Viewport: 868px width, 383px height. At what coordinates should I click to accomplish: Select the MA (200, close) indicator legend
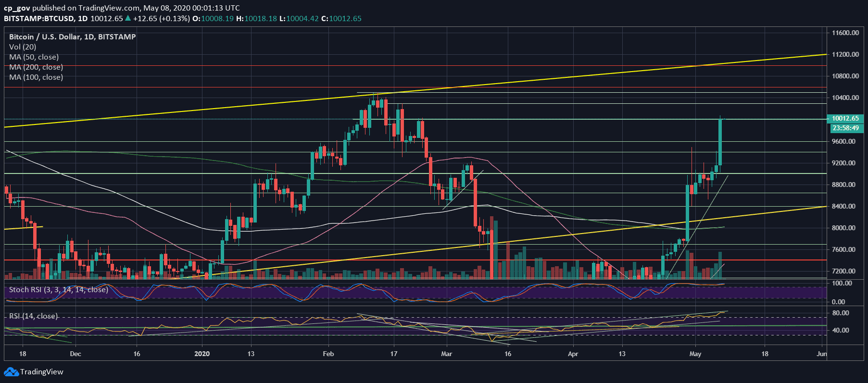[36, 67]
